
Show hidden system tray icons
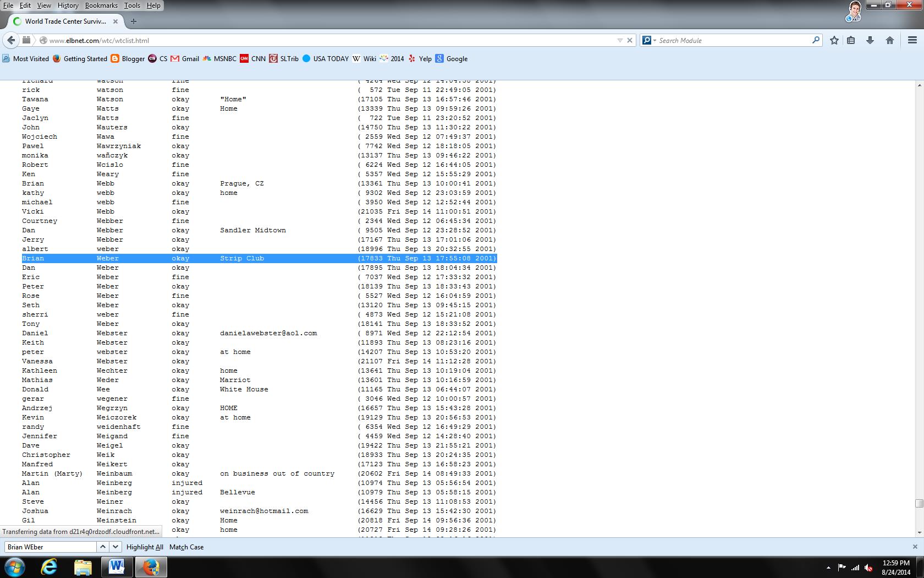pyautogui.click(x=829, y=566)
